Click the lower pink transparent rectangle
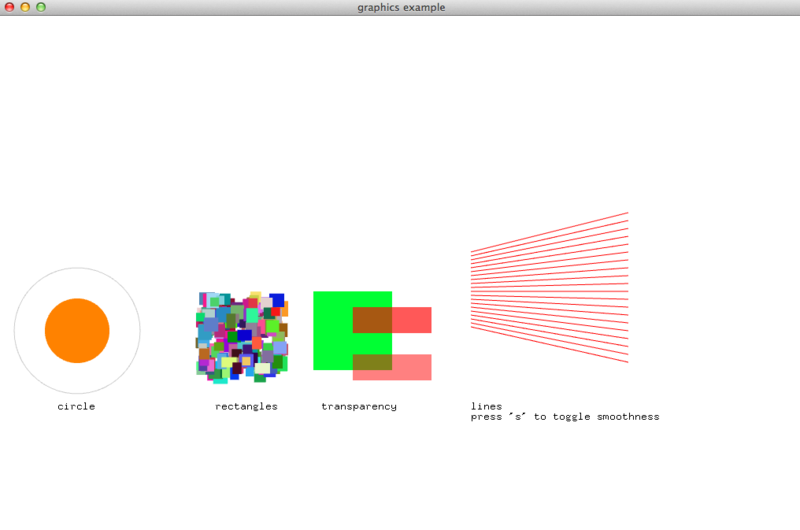Viewport: 800px width, 530px height. pyautogui.click(x=392, y=367)
